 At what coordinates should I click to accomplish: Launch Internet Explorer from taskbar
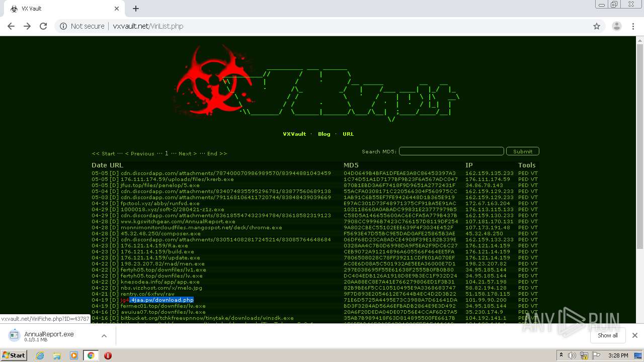40,355
